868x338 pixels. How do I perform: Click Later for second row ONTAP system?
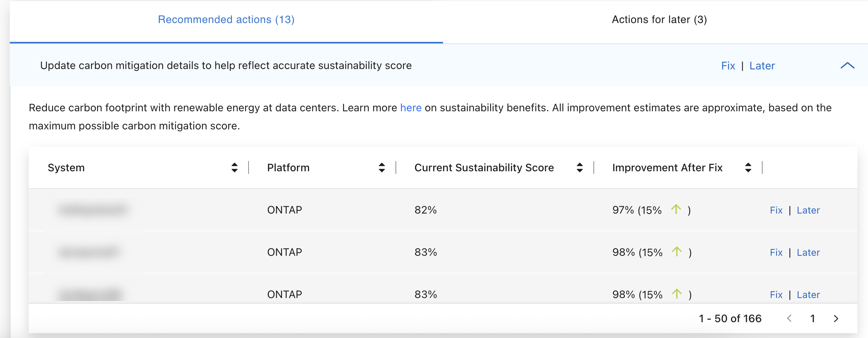[808, 253]
